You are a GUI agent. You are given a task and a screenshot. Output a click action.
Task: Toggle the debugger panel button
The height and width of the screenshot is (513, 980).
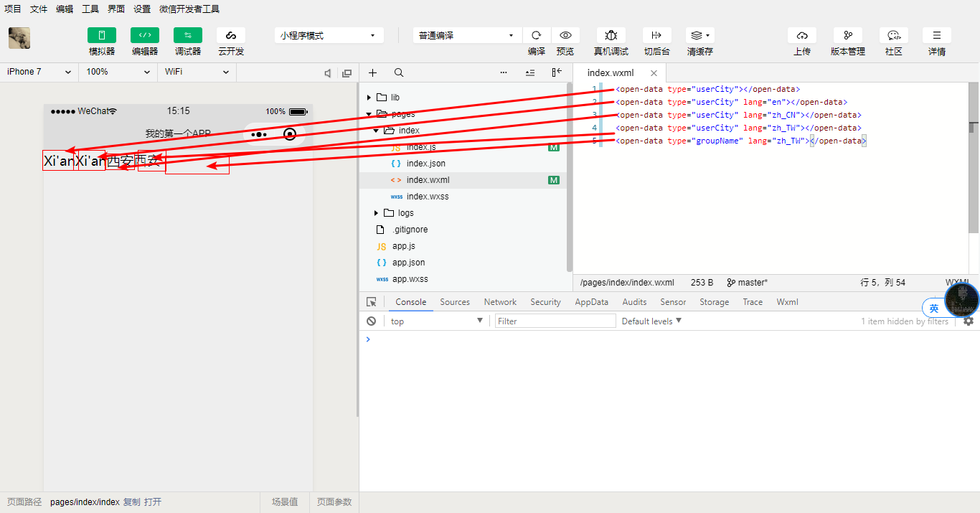click(x=188, y=35)
